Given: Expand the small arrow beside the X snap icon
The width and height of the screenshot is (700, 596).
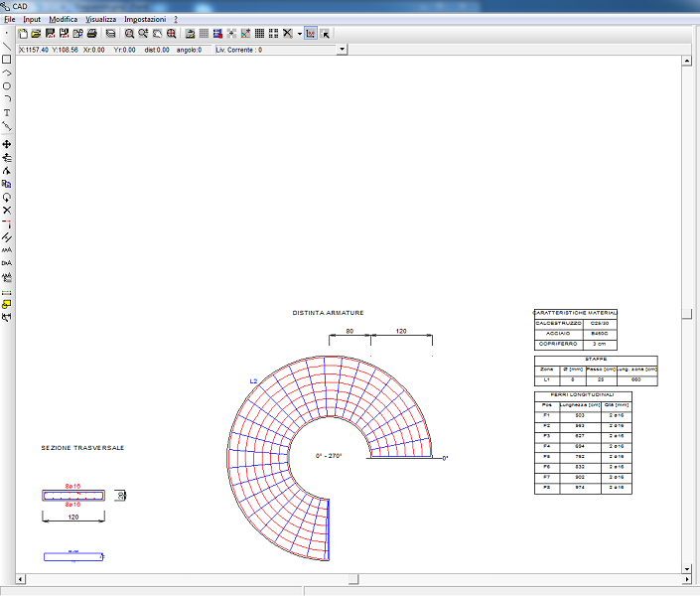Looking at the screenshot, I should tap(300, 34).
